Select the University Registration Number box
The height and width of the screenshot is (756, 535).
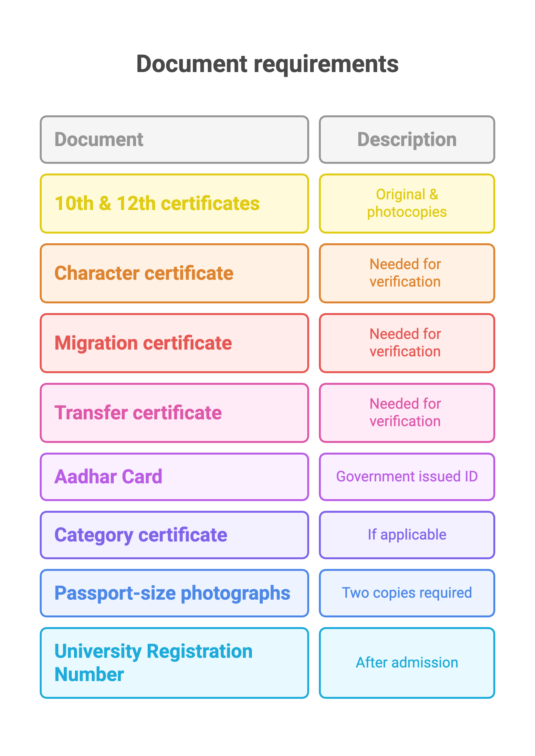coord(174,663)
